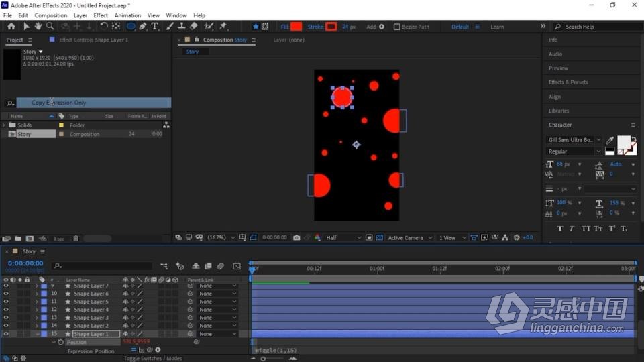This screenshot has width=644, height=362.
Task: Toggle the enable expression equals icon
Action: click(x=133, y=350)
